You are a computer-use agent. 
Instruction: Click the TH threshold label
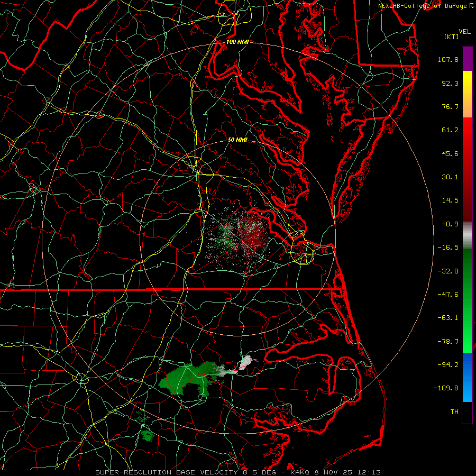[x=454, y=411]
